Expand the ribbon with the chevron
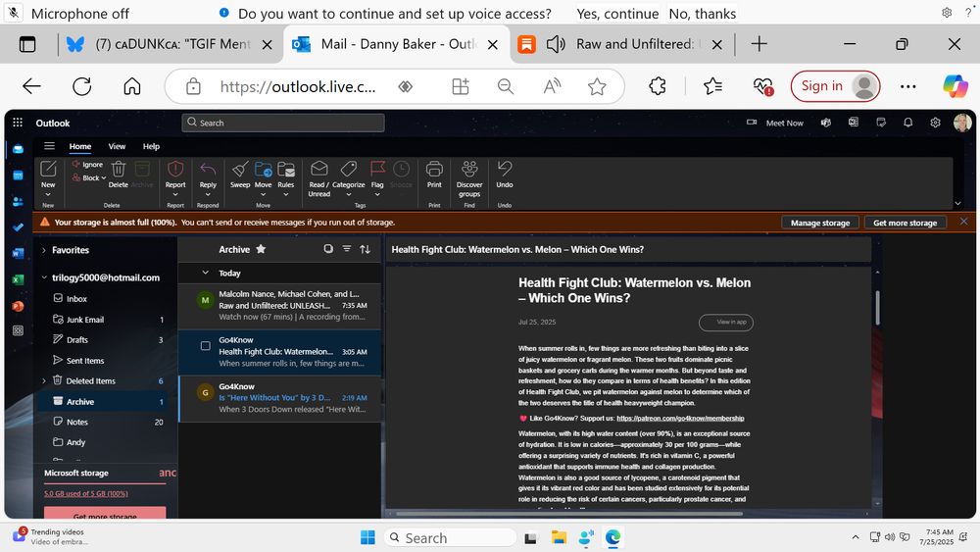This screenshot has width=980, height=552. [957, 203]
